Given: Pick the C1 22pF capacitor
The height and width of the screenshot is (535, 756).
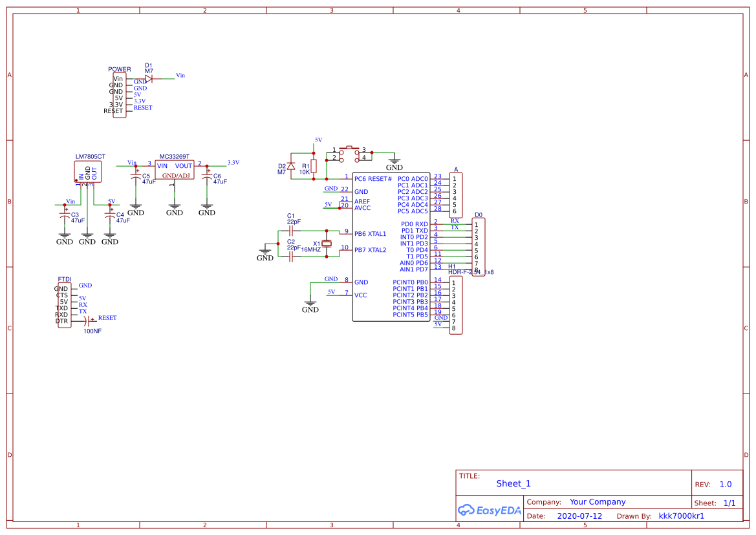Looking at the screenshot, I should [291, 230].
